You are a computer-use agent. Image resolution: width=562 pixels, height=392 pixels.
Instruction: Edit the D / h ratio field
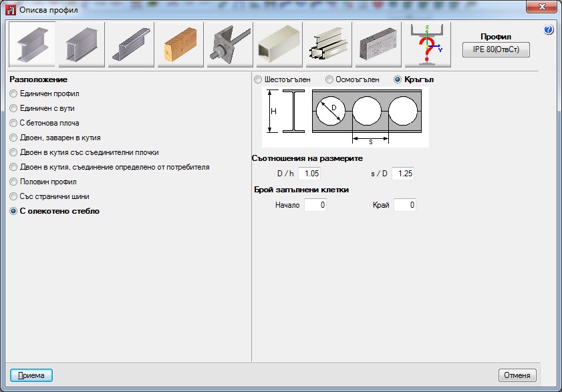pos(309,174)
